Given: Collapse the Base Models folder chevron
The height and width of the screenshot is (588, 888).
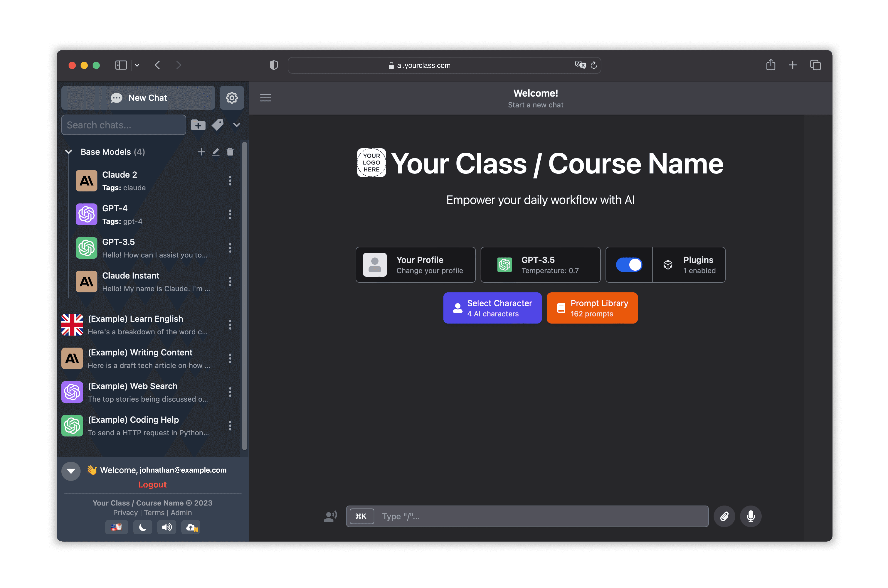Looking at the screenshot, I should coord(69,152).
